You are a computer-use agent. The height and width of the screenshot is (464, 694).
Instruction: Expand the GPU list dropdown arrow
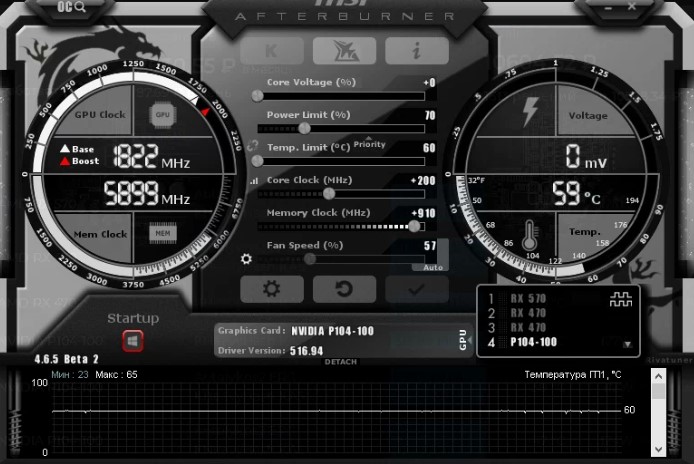pos(627,344)
